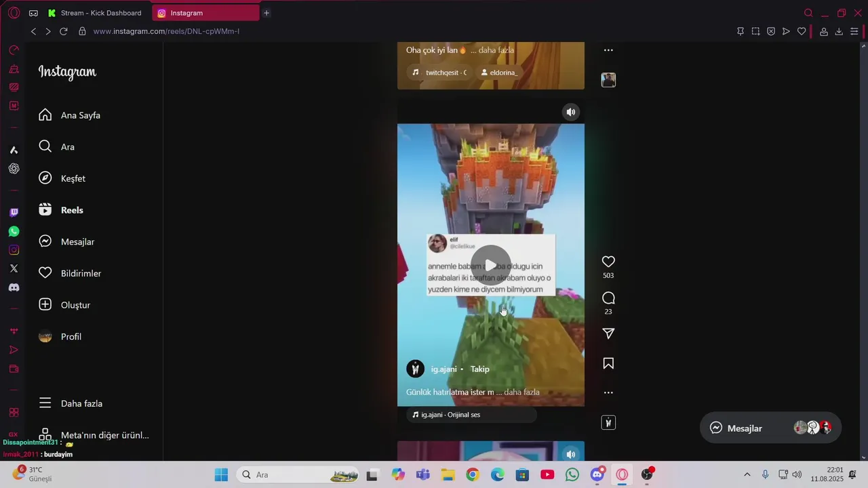This screenshot has height=488, width=868.
Task: Reload the Instagram page
Action: [x=64, y=31]
